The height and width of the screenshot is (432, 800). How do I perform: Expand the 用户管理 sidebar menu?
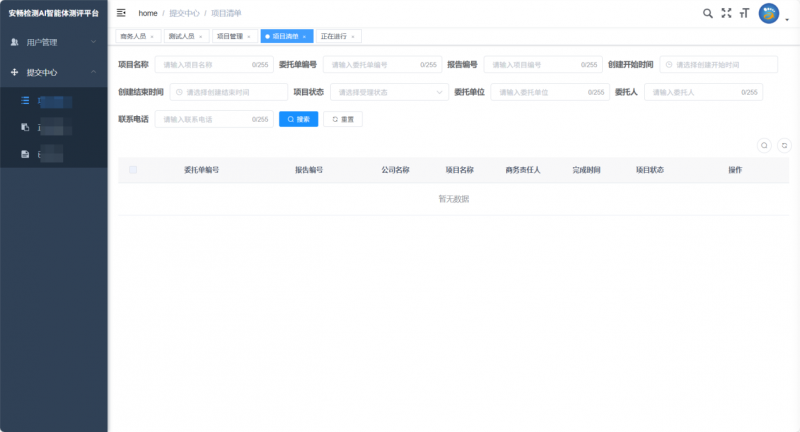tap(53, 42)
